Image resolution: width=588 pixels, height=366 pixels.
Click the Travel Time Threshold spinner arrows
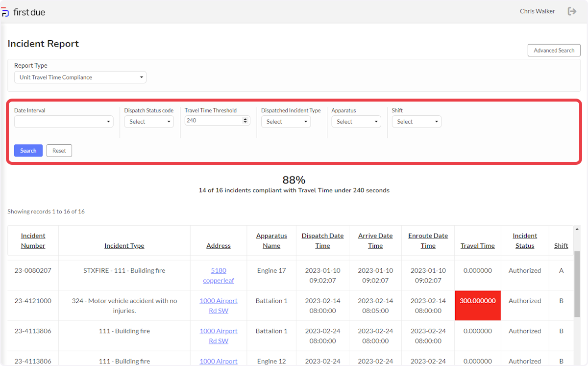245,120
